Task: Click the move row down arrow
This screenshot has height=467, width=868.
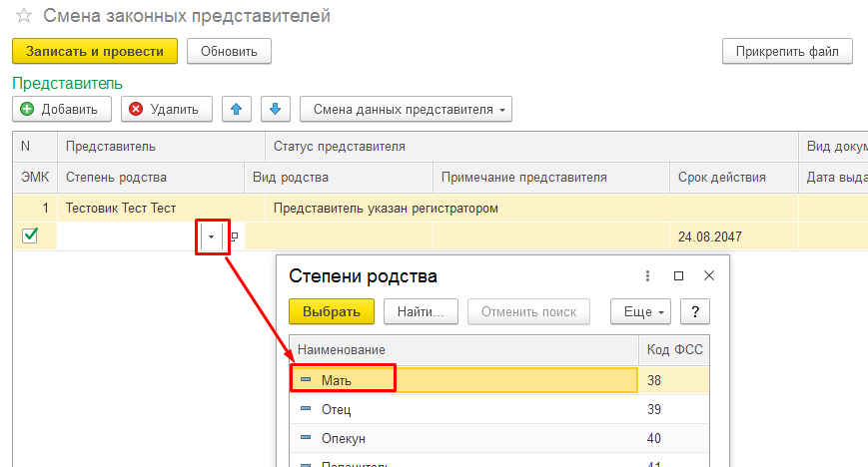Action: (276, 109)
